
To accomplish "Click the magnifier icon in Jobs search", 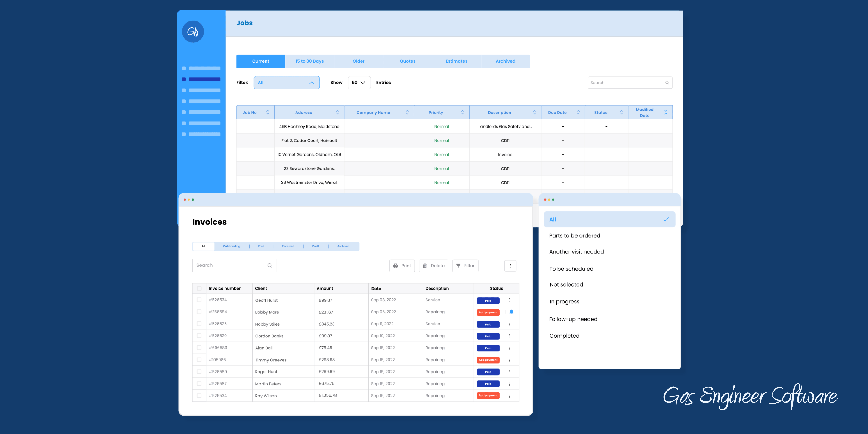I will click(x=667, y=83).
